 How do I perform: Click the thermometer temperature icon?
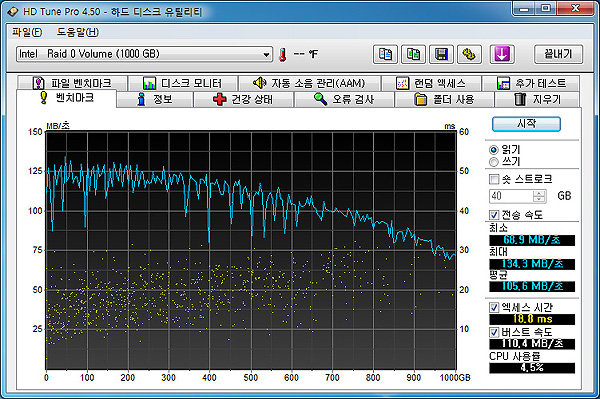[x=283, y=55]
